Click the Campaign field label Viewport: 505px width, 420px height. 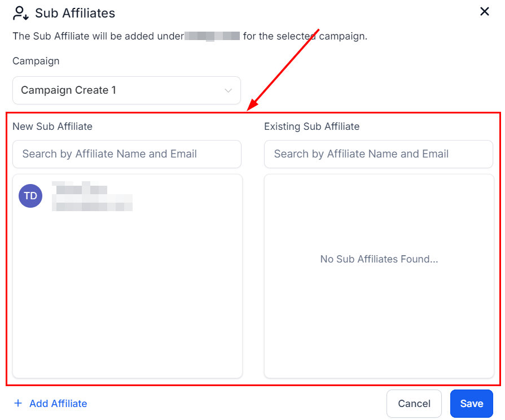pos(36,61)
